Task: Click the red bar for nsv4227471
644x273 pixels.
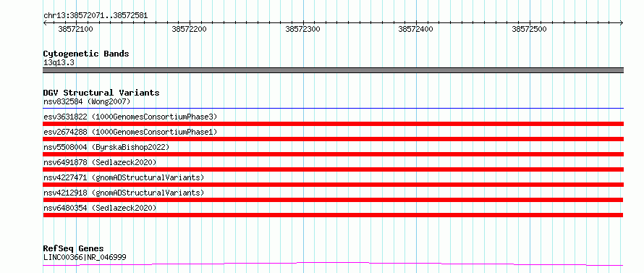Action: pos(334,185)
